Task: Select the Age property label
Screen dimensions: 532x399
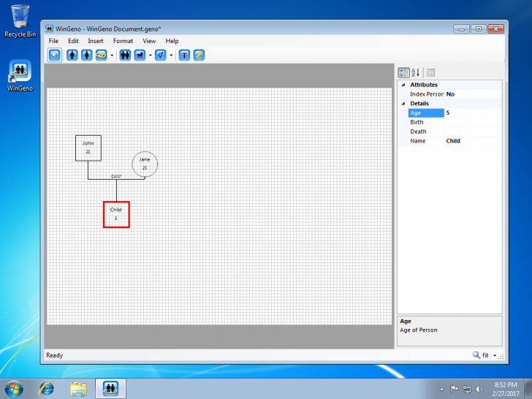Action: tap(426, 113)
